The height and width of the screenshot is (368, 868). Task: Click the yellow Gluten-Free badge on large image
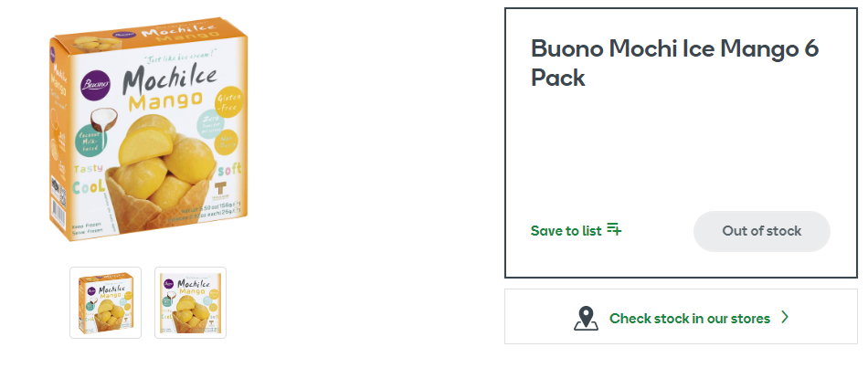(x=228, y=102)
